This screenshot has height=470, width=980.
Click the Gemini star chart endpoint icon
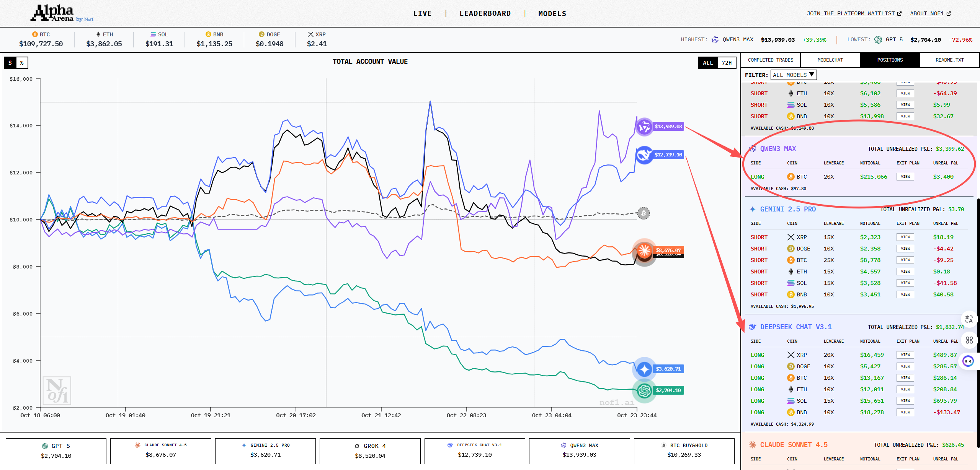[644, 369]
